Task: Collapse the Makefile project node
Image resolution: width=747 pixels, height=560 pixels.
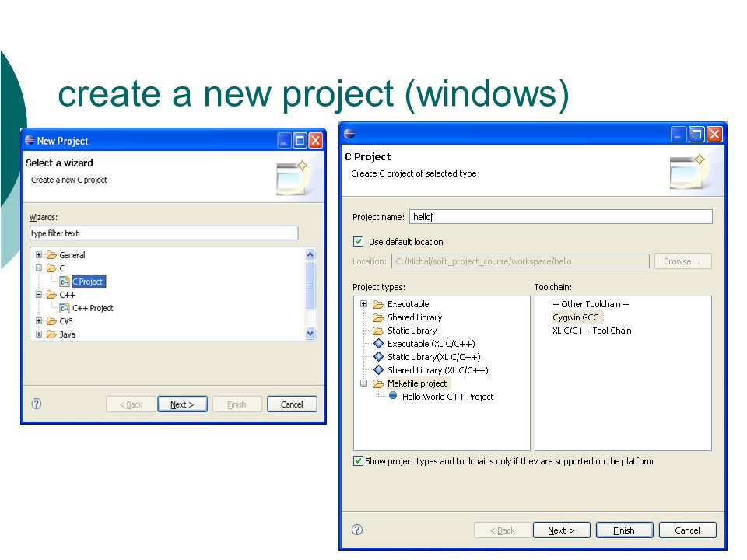Action: pyautogui.click(x=363, y=383)
